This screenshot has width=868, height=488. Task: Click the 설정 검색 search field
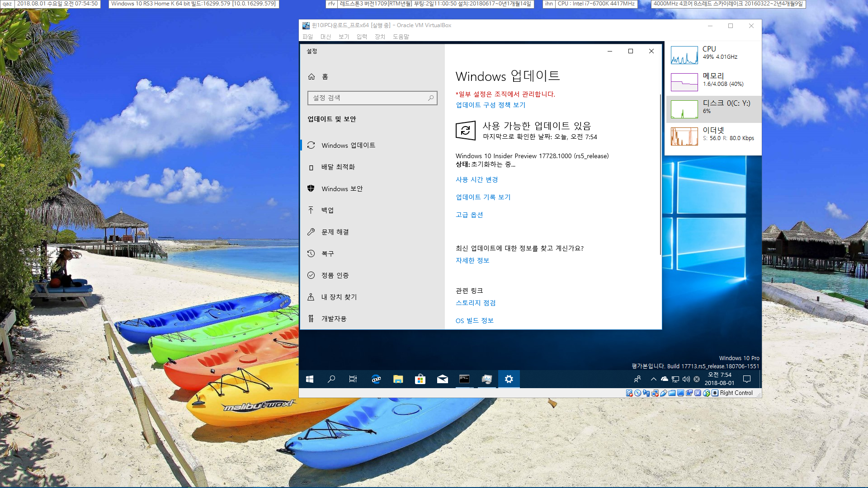372,98
